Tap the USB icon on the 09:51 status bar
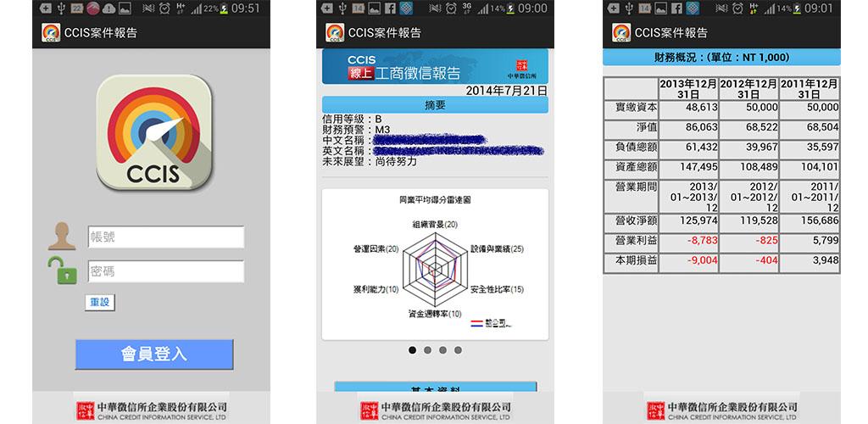The width and height of the screenshot is (868, 424). coord(61,8)
